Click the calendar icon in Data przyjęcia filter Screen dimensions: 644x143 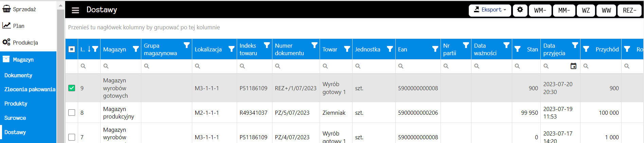[x=573, y=66]
